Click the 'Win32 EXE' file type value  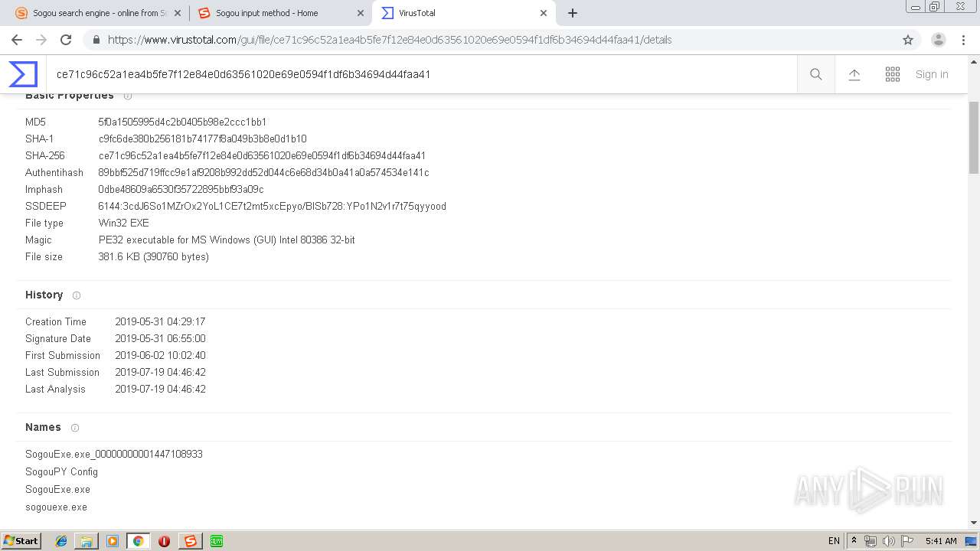tap(124, 223)
